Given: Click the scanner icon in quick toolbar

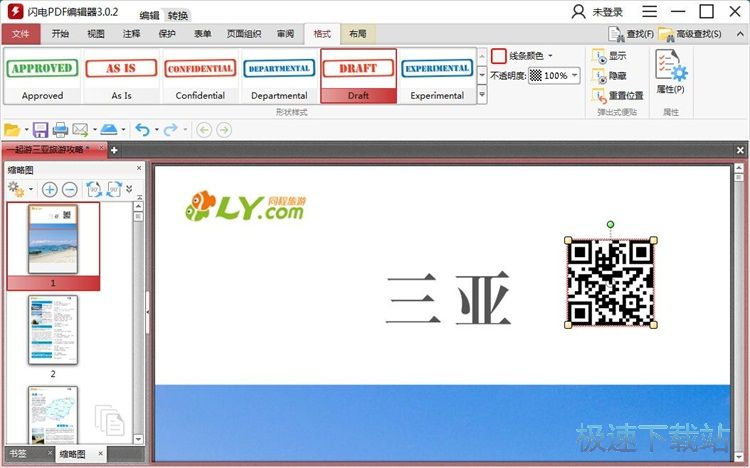Looking at the screenshot, I should 109,130.
